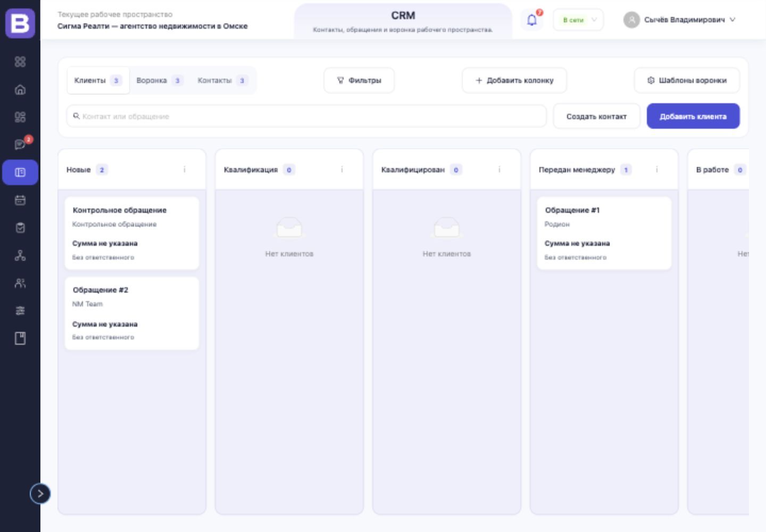Open chat icon with red badge
The image size is (766, 532).
click(20, 145)
